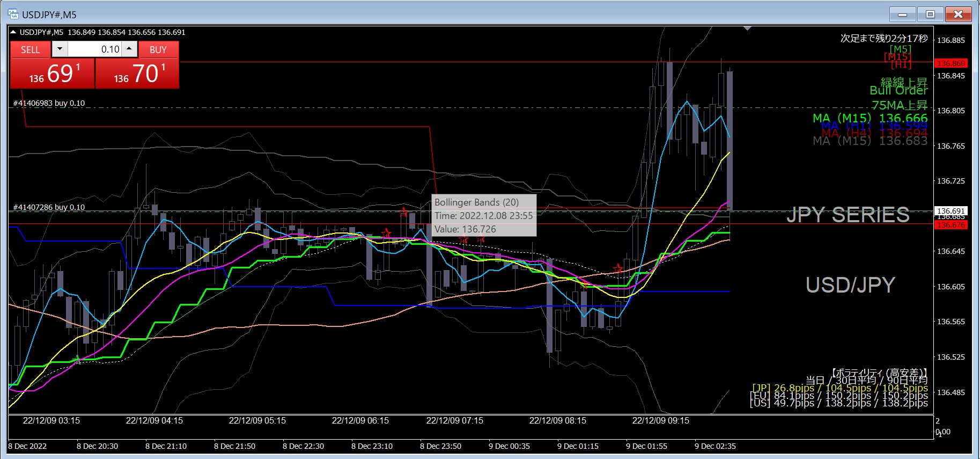Click the 0.10 volume input field
The width and height of the screenshot is (980, 459).
tap(94, 49)
